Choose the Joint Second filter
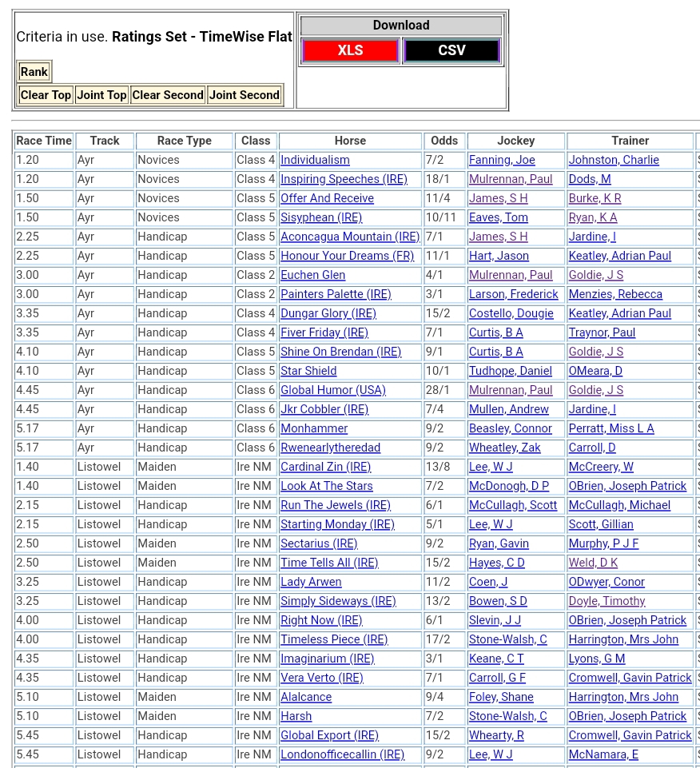This screenshot has height=768, width=700. point(244,95)
